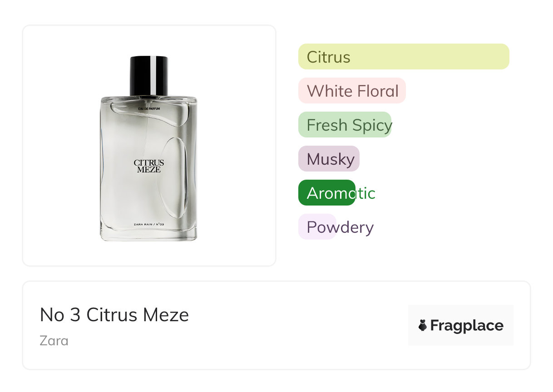Select the White Floral accord bar
Screen dimensions: 553x392
point(351,91)
